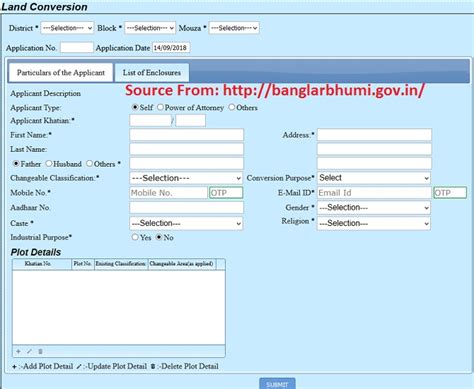Screen dimensions: 474x389
Task: Click the Application No. field
Action: (x=77, y=48)
